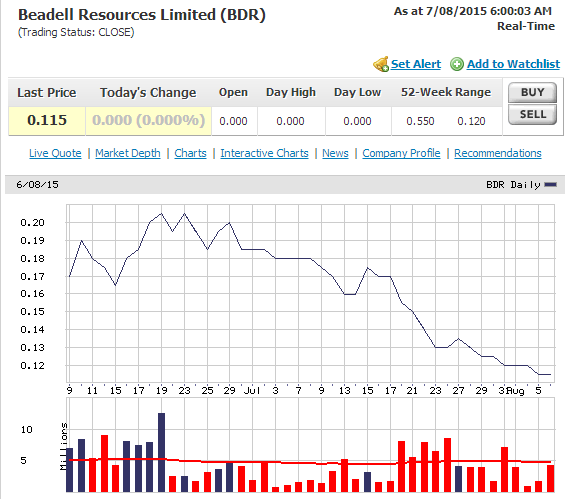Screen dimensions: 566x499
Task: View the News link
Action: coord(335,153)
